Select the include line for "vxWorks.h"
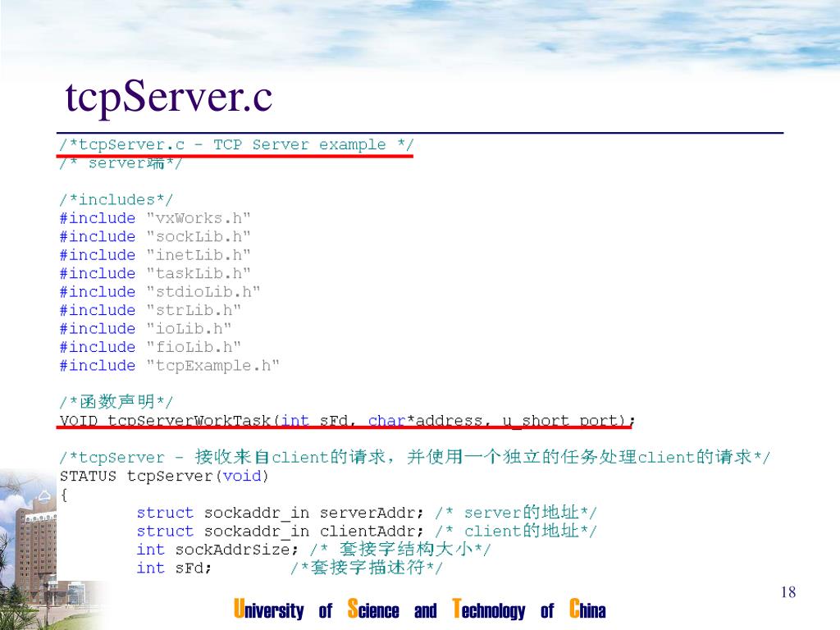 [x=155, y=218]
